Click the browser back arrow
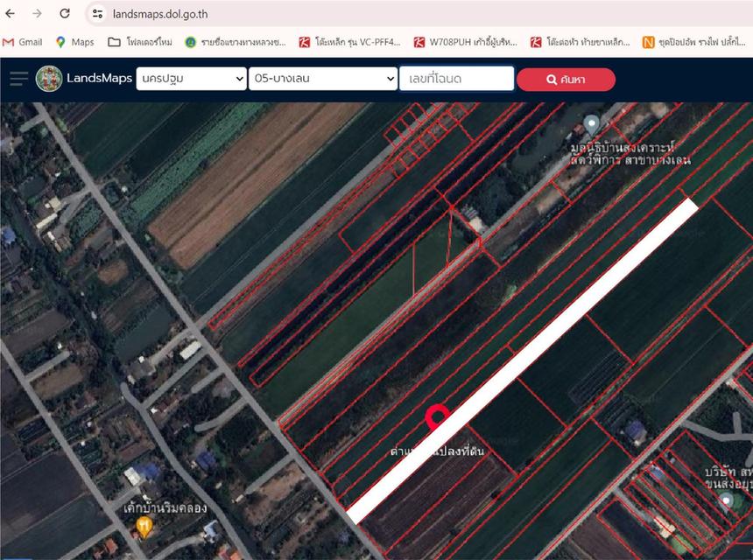 11,14
